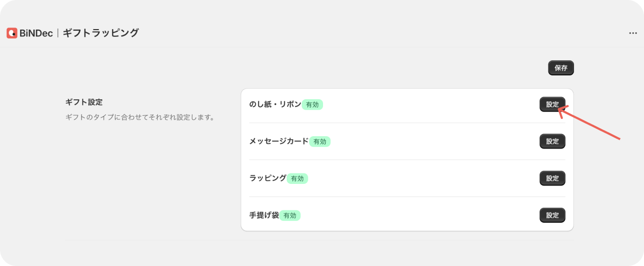Viewport: 644px width, 266px height.
Task: Select the のし紙・リボン row label
Action: (275, 104)
